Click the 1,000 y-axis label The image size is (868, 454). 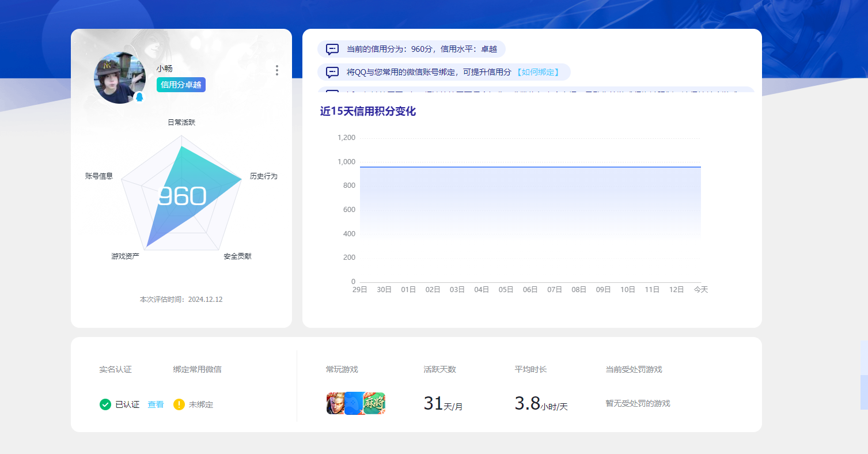click(x=346, y=162)
